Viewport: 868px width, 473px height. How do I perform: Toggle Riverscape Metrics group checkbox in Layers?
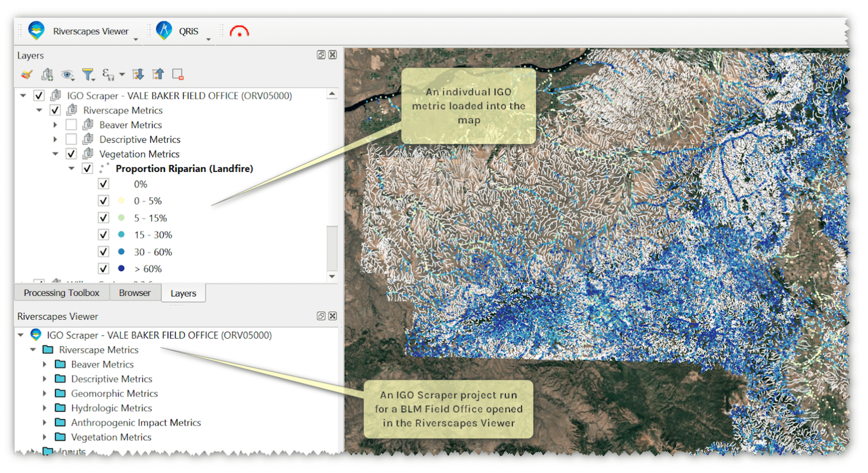pyautogui.click(x=55, y=110)
